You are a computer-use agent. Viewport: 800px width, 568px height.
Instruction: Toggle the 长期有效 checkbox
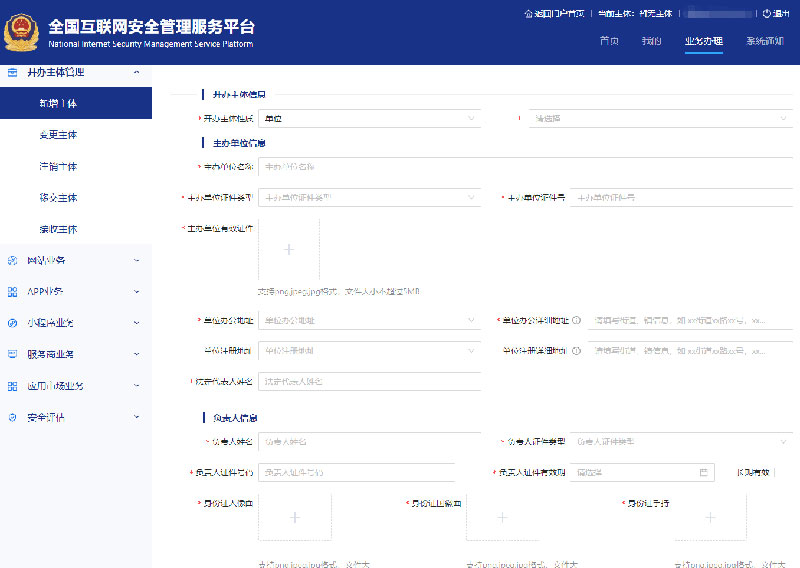coord(752,472)
